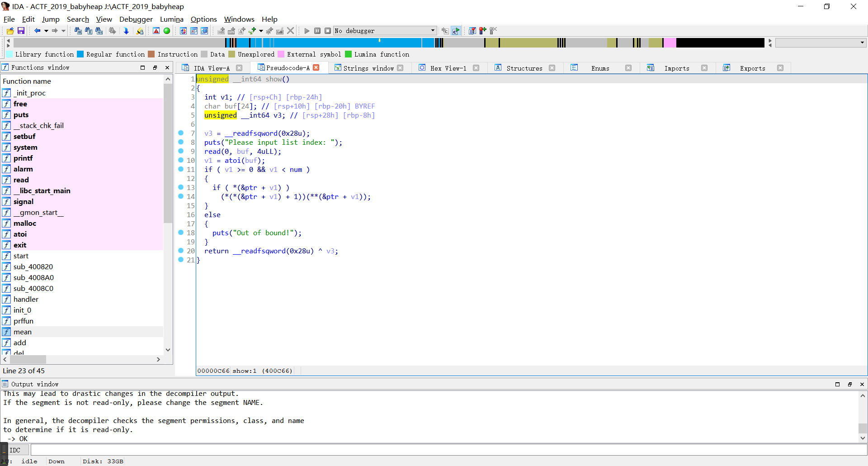Click the blue Regular function legend swatch
The height and width of the screenshot is (466, 868).
80,54
